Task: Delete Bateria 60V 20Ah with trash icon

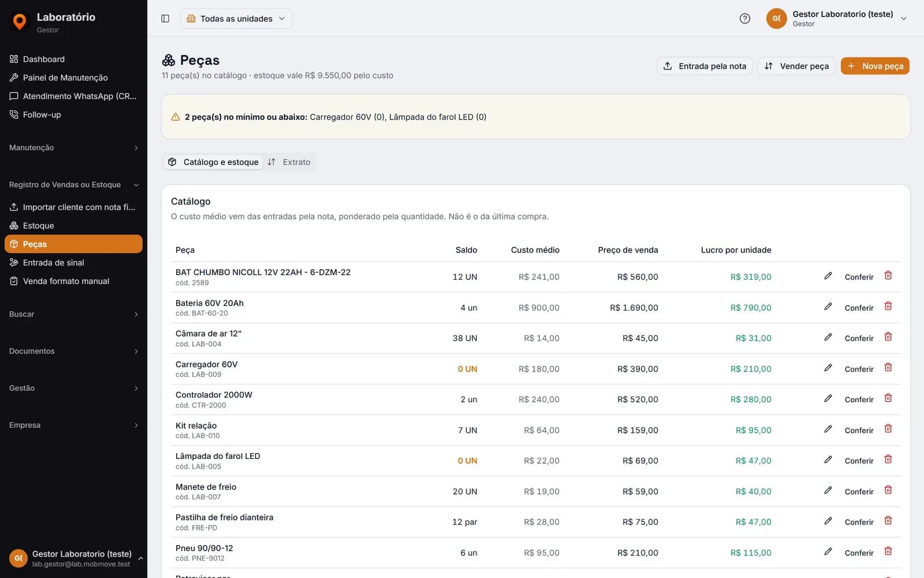Action: (888, 306)
